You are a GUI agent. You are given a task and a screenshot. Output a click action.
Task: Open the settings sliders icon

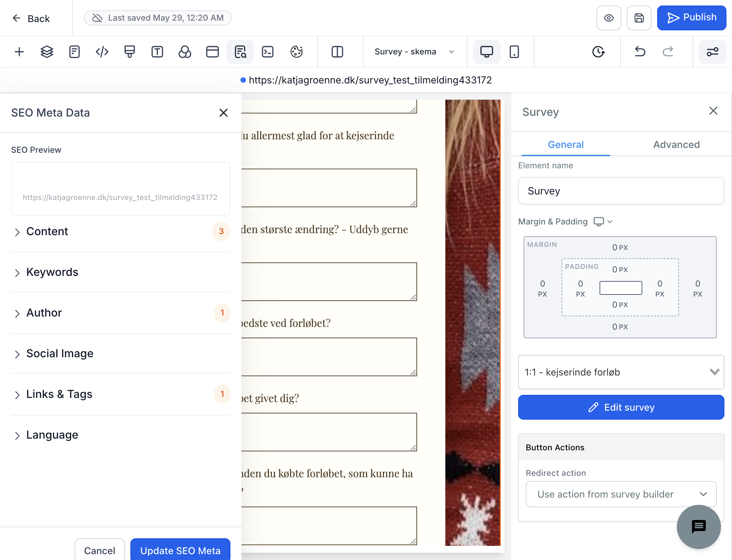click(713, 52)
